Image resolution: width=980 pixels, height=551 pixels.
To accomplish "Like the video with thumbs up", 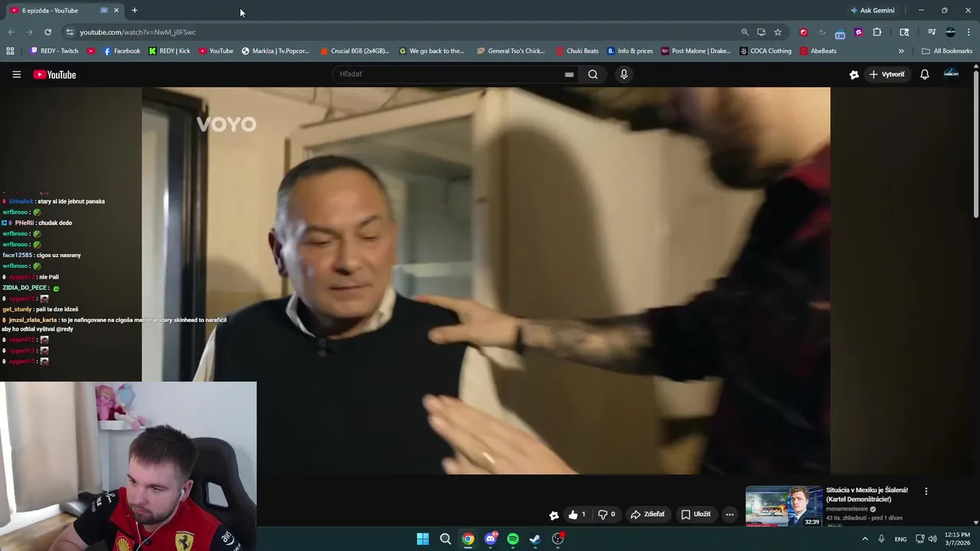I will 577,514.
